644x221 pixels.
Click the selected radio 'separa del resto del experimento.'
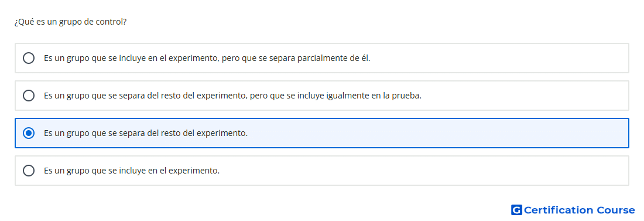pyautogui.click(x=29, y=133)
